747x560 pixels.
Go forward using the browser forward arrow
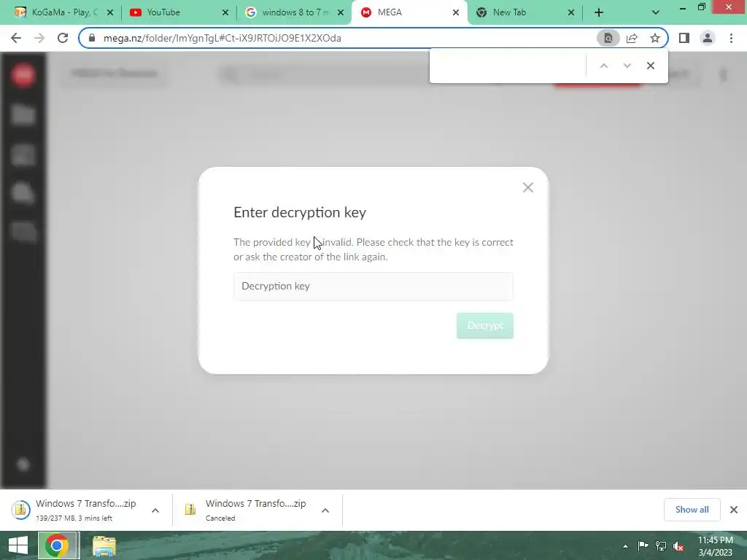(x=39, y=38)
